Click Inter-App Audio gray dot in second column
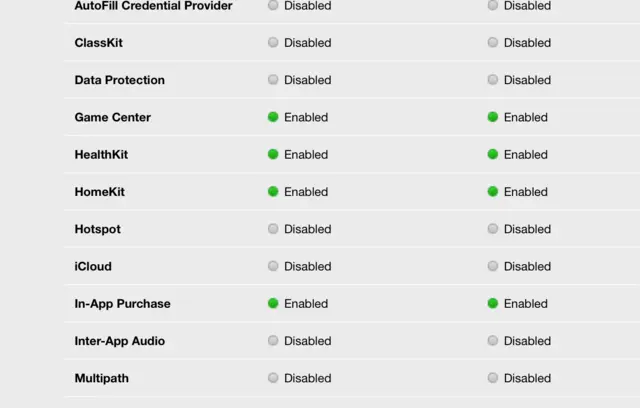The height and width of the screenshot is (408, 640). [493, 341]
